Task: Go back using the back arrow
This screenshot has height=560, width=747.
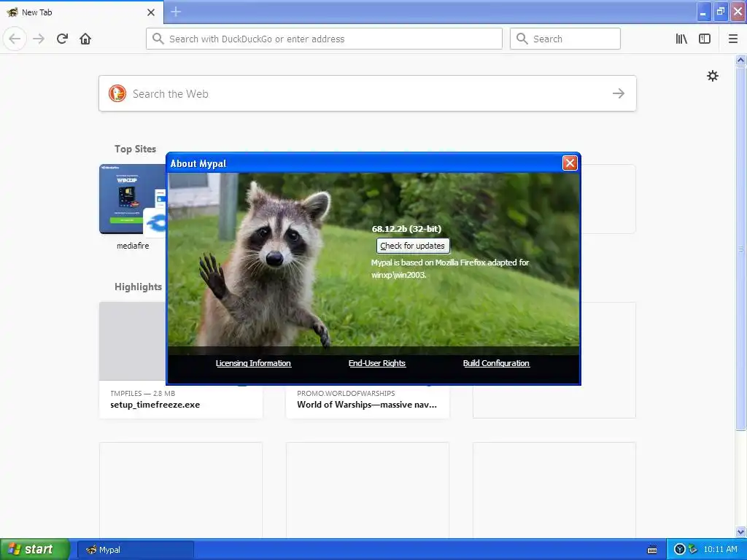Action: click(15, 39)
